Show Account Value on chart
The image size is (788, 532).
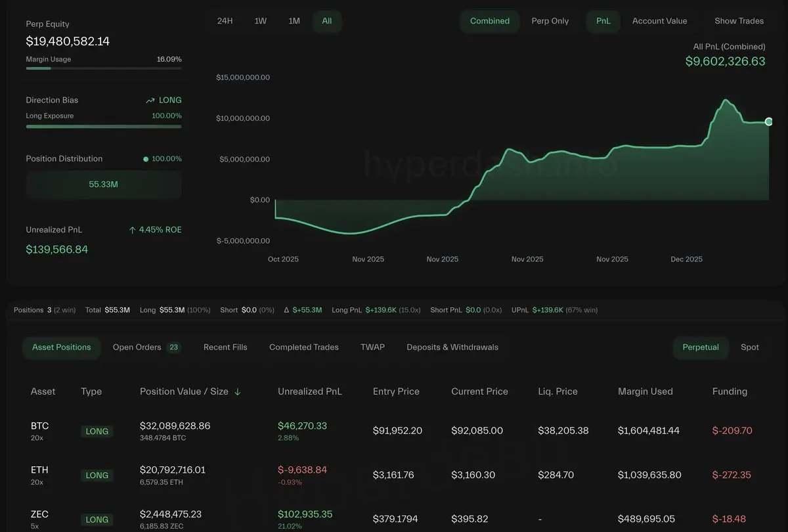point(660,21)
